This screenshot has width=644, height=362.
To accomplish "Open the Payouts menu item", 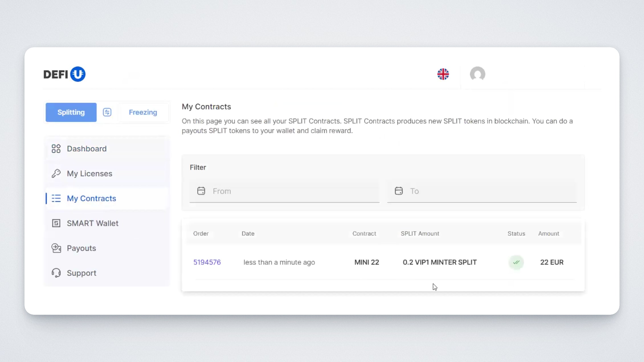I will (81, 248).
